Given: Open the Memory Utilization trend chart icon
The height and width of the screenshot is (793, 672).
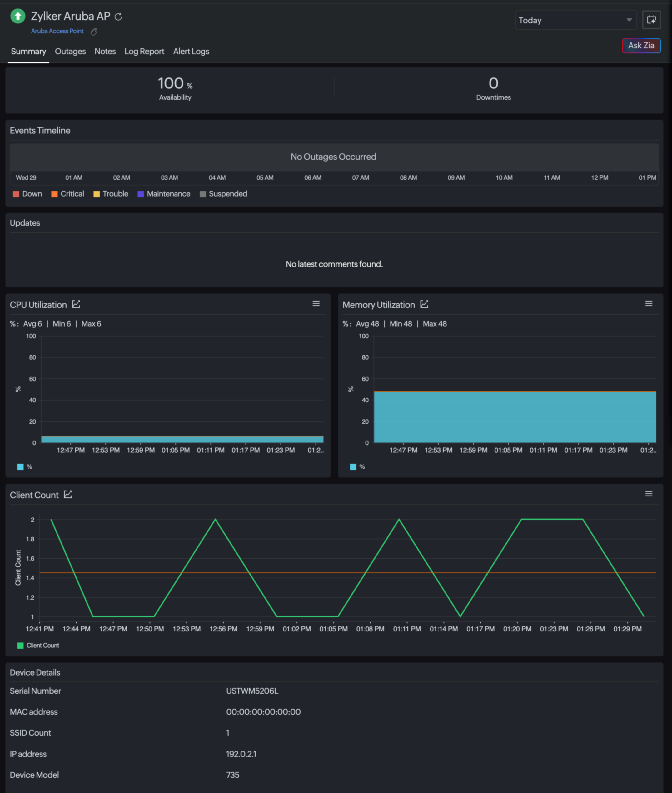Looking at the screenshot, I should point(424,304).
